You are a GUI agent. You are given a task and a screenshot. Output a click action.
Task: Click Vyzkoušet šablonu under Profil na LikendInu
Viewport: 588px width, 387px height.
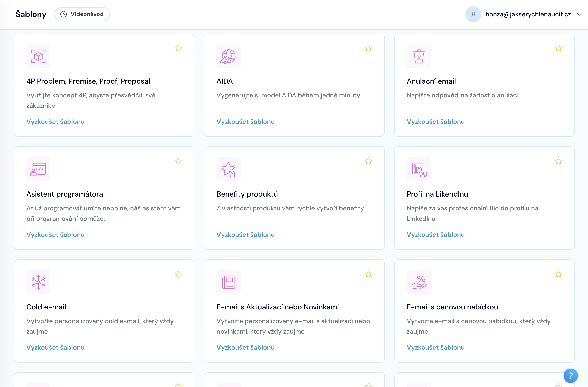[436, 235]
